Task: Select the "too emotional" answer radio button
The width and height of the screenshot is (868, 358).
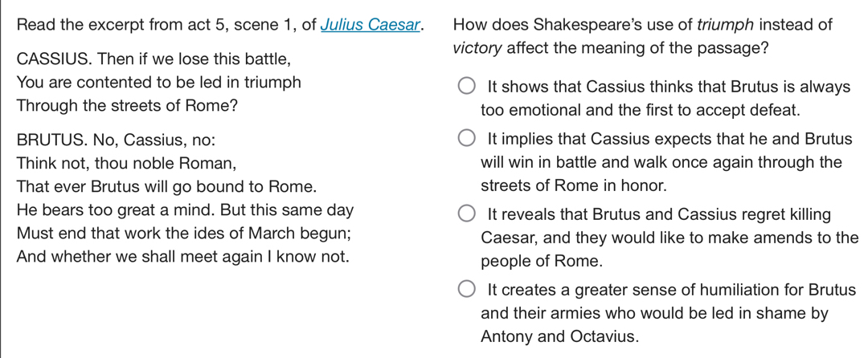Action: click(x=467, y=87)
